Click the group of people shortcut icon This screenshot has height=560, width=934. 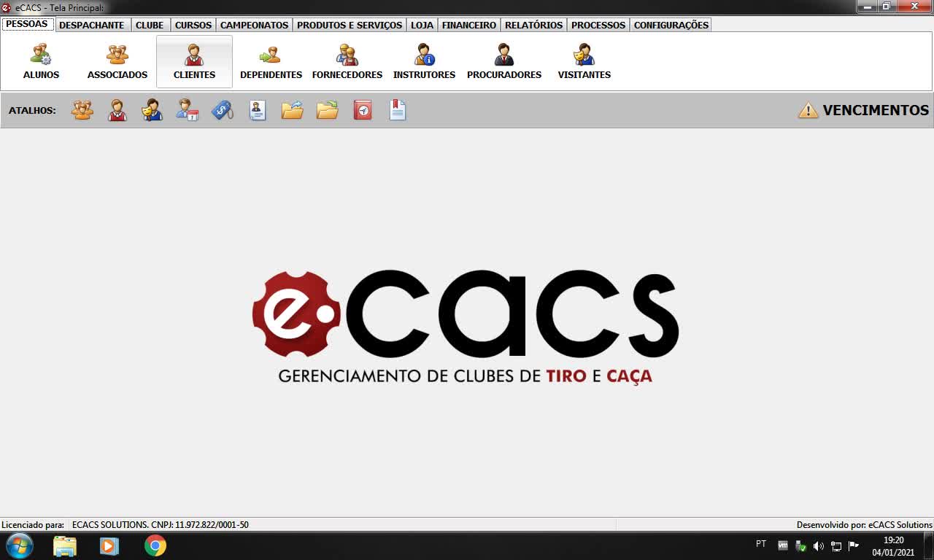click(x=82, y=110)
